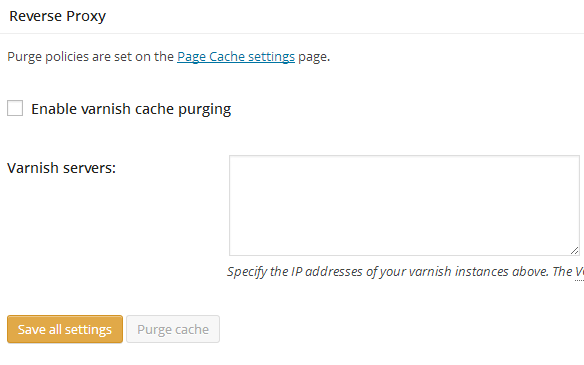Click the word 'page.' after the settings link
The image size is (584, 365).
tap(314, 57)
